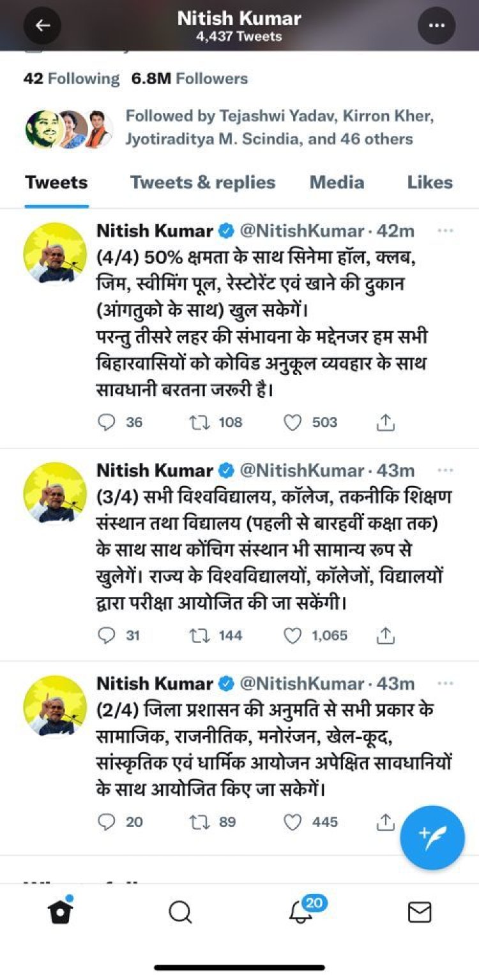
Task: Reply to the (4/4) tweet
Action: click(107, 422)
